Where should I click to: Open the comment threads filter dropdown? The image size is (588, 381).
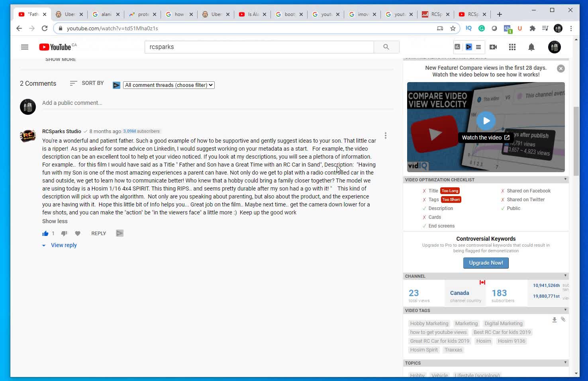click(169, 85)
